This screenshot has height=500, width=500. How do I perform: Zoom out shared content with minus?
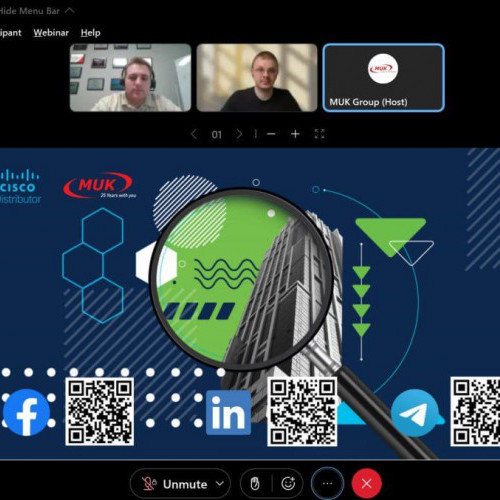click(x=271, y=134)
